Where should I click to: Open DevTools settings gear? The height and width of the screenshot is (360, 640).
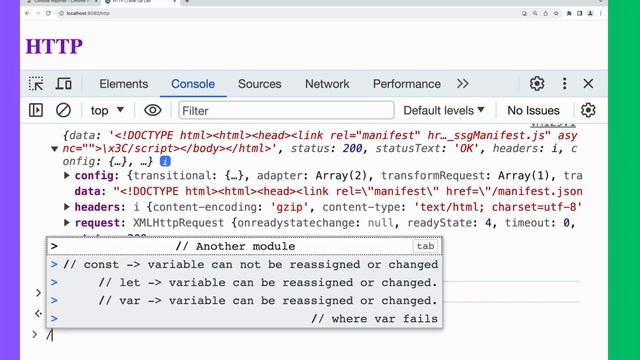pyautogui.click(x=537, y=84)
